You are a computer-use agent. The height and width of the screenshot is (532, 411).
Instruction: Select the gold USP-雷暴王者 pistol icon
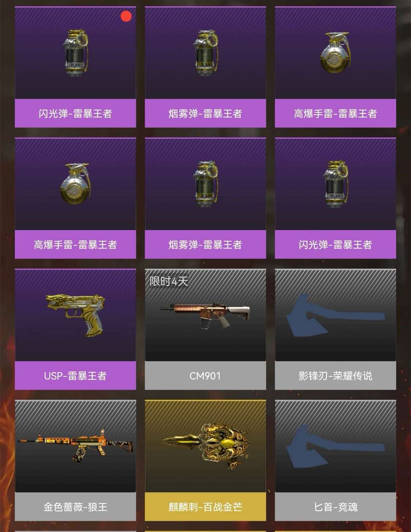(75, 314)
